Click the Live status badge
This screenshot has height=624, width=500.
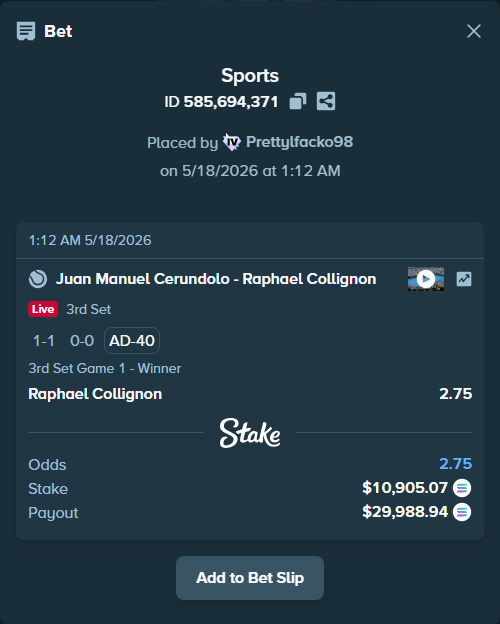coord(43,309)
